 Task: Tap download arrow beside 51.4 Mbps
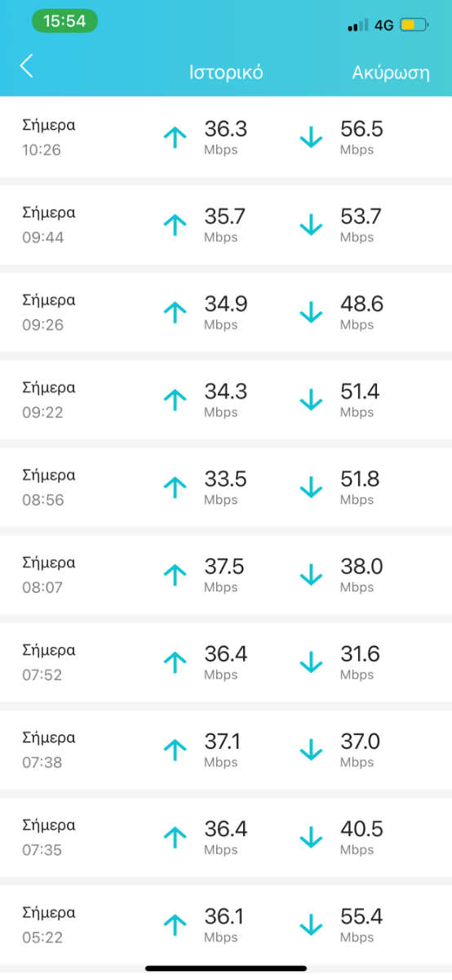[x=311, y=399]
